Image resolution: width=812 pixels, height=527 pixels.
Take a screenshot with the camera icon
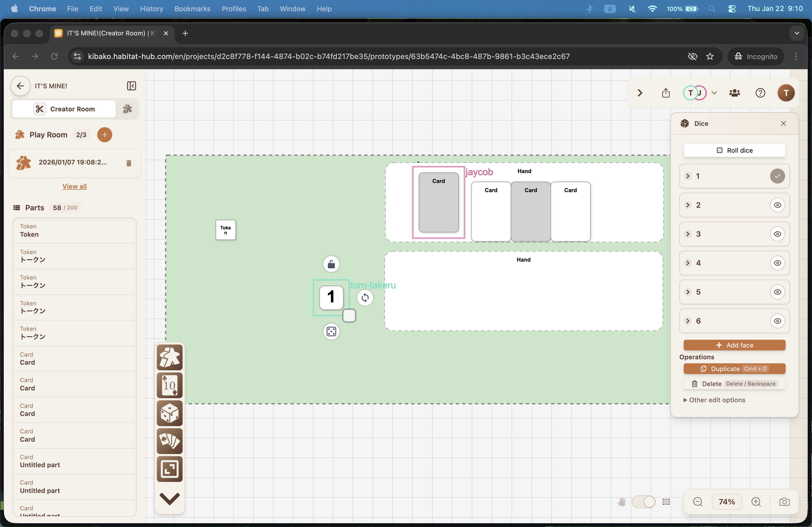coord(784,502)
